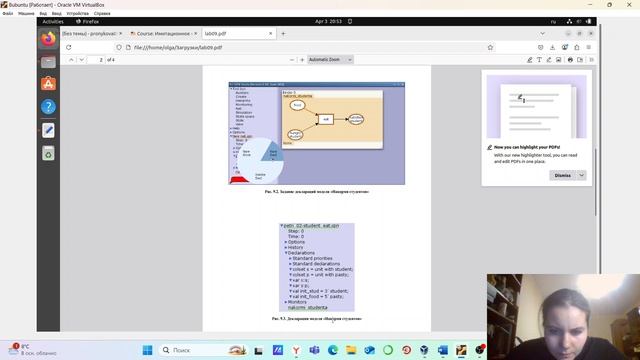Open the Firefox hamburger menu

589,47
